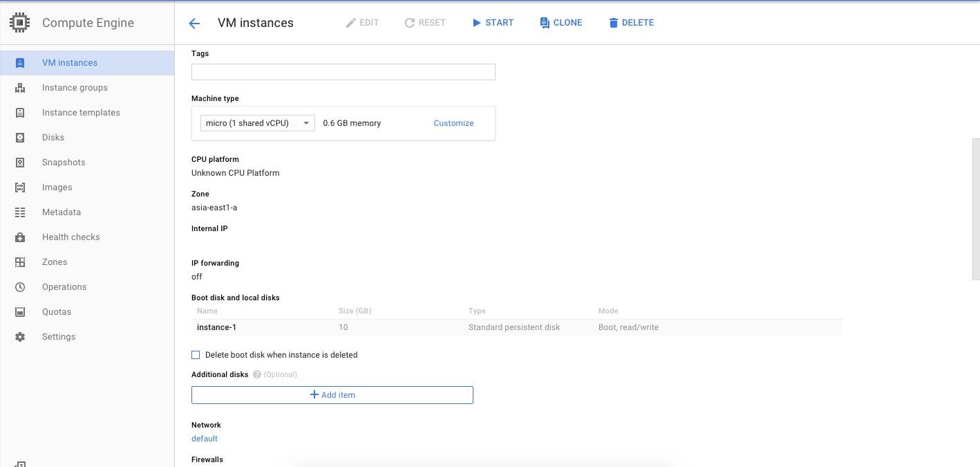Click the Type column header
Screen dimensions: 980x467
tap(477, 311)
